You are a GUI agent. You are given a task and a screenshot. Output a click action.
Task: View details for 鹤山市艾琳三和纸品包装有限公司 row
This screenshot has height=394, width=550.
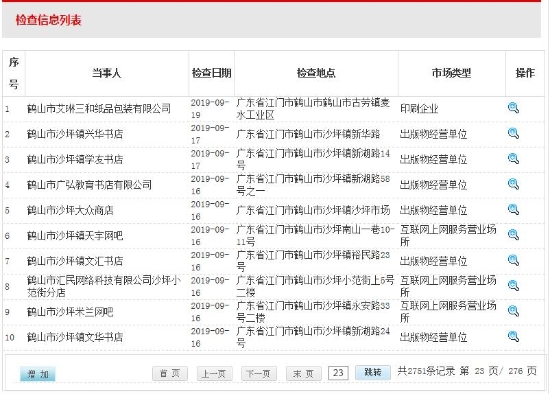[x=513, y=108]
